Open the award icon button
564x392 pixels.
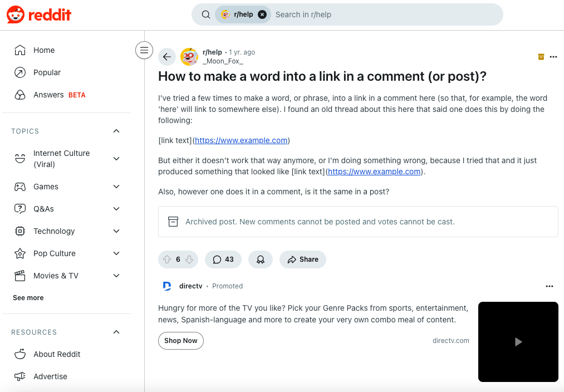(x=260, y=259)
